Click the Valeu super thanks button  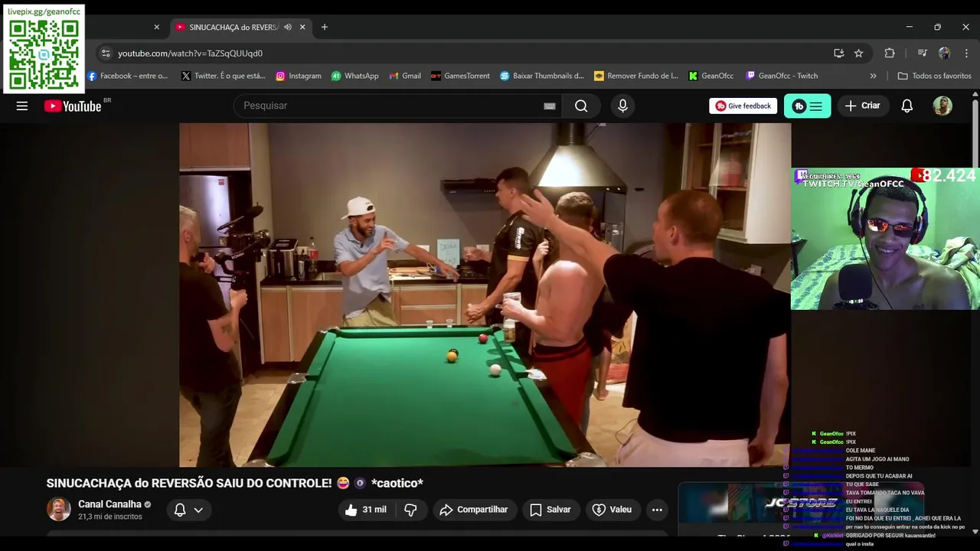coord(612,510)
